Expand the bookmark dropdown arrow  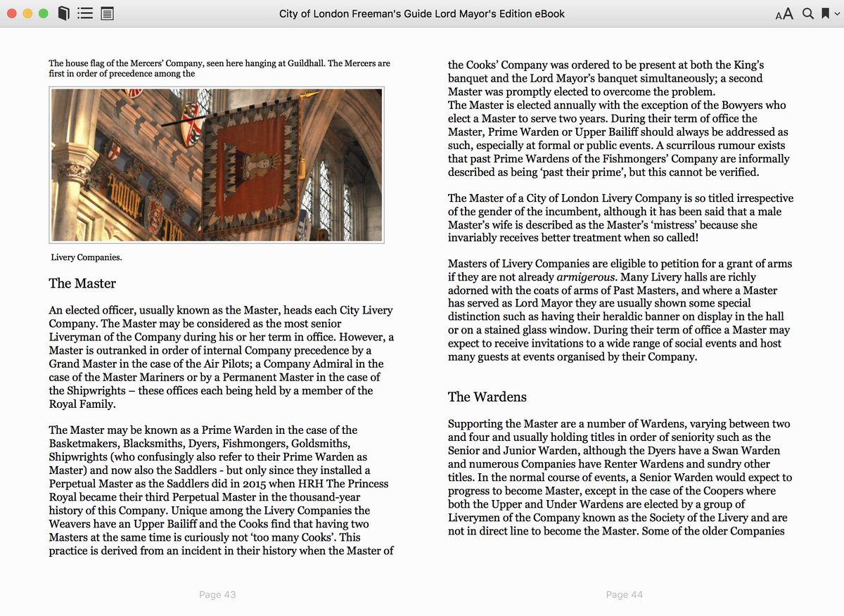tap(836, 14)
